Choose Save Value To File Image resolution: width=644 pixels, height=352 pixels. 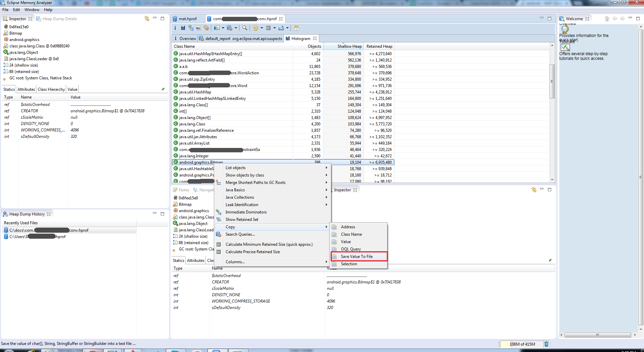coord(359,257)
